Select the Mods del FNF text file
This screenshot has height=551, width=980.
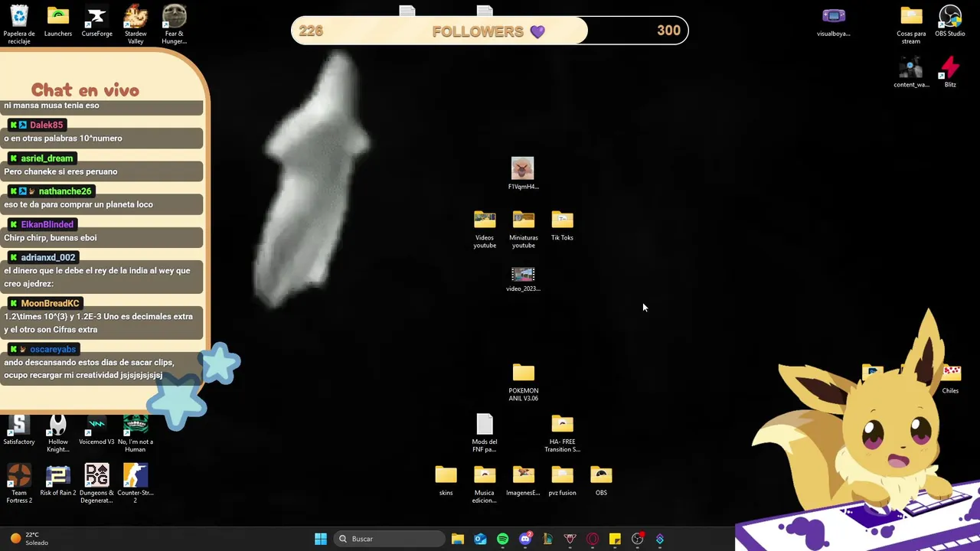click(485, 433)
